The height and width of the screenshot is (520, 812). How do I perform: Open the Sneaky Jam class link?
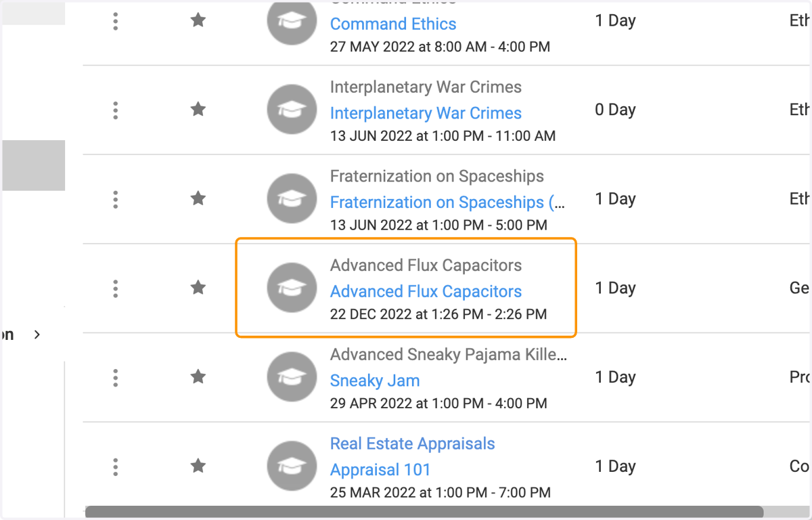coord(375,381)
